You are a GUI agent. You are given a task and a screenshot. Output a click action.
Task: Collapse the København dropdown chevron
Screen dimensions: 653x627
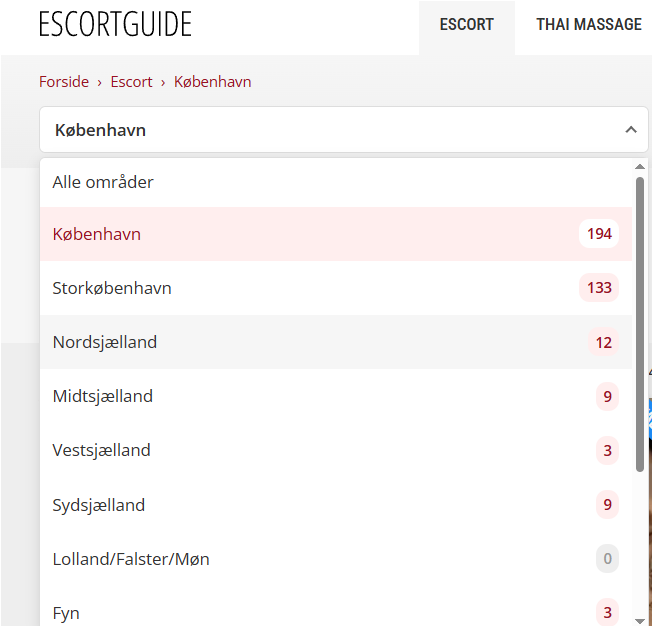click(631, 130)
